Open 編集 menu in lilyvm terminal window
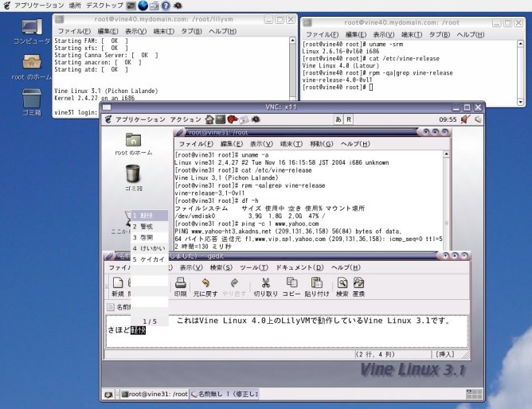The height and width of the screenshot is (409, 532). click(108, 31)
